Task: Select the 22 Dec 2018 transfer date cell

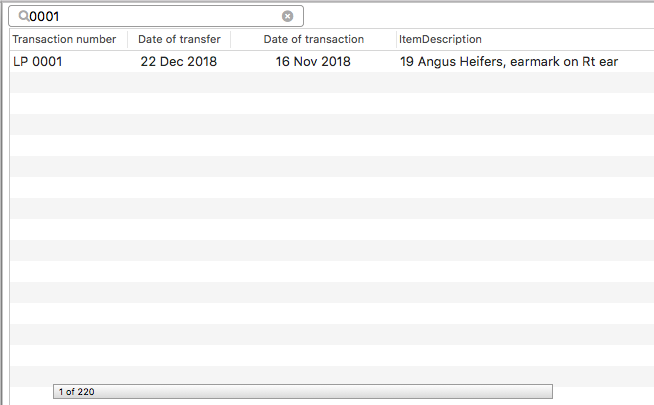Action: 179,62
